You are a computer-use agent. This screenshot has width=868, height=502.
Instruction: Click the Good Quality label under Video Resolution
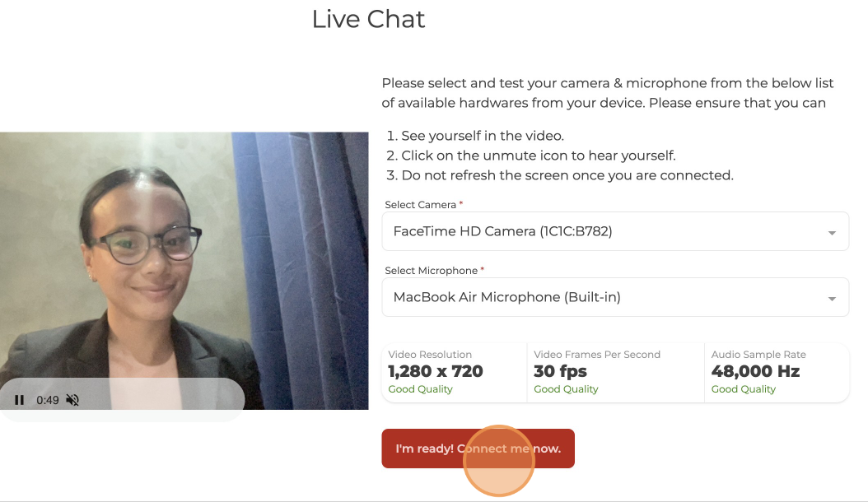pos(420,389)
